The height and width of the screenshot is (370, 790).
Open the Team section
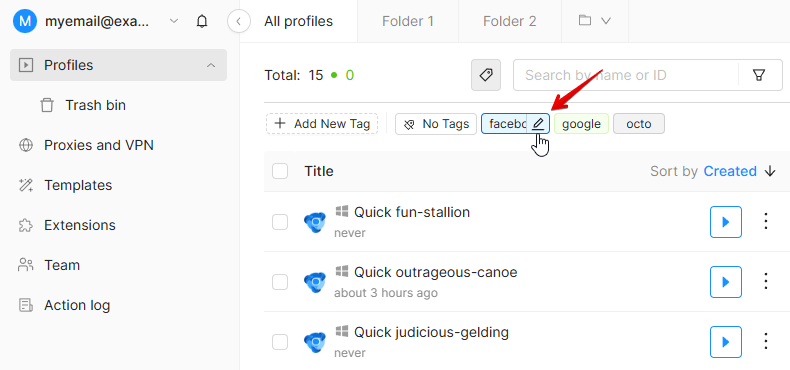[61, 265]
